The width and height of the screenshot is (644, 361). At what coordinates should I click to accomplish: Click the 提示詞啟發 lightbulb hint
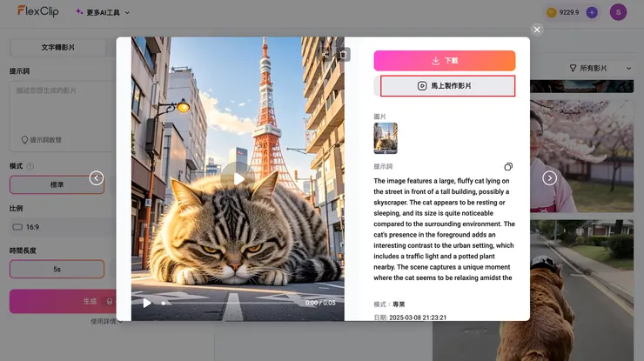point(42,140)
